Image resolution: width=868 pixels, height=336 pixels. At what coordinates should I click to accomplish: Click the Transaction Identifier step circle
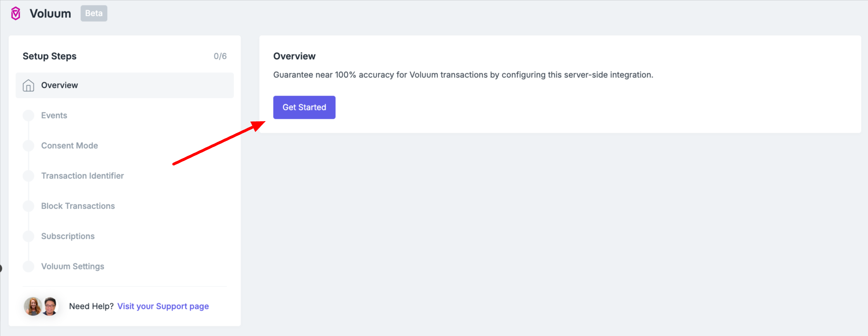(x=28, y=175)
